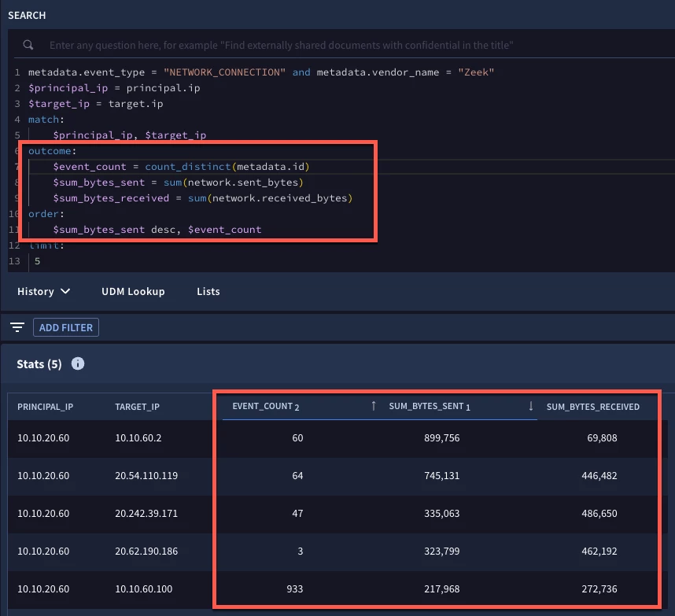Click the filter lines icon

(x=17, y=327)
